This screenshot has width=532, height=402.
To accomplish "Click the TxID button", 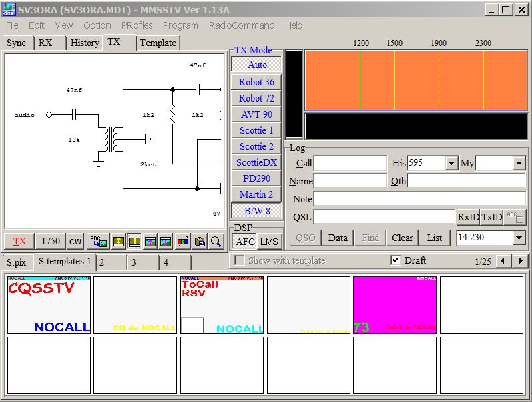I will 492,217.
